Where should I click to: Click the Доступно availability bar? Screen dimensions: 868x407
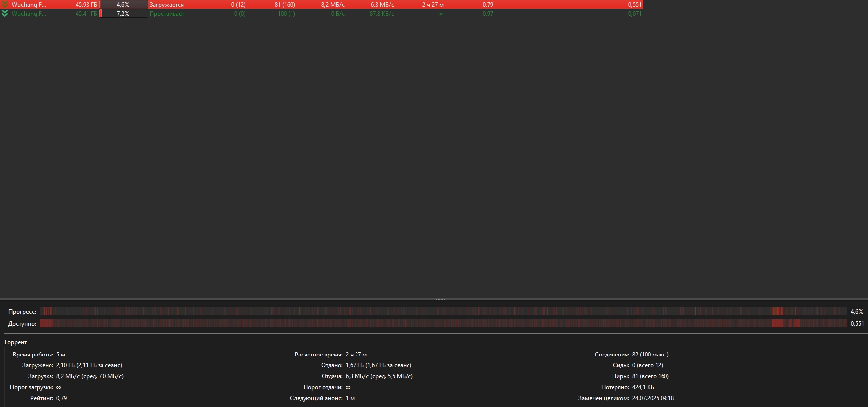pos(443,323)
